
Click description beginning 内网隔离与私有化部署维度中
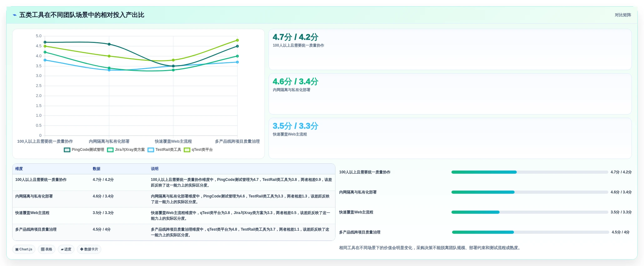pyautogui.click(x=240, y=199)
